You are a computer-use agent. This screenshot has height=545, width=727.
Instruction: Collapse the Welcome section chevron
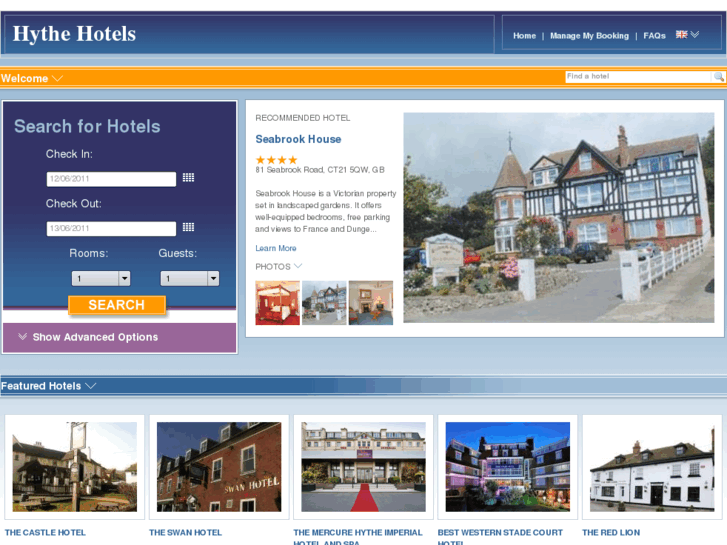click(57, 78)
